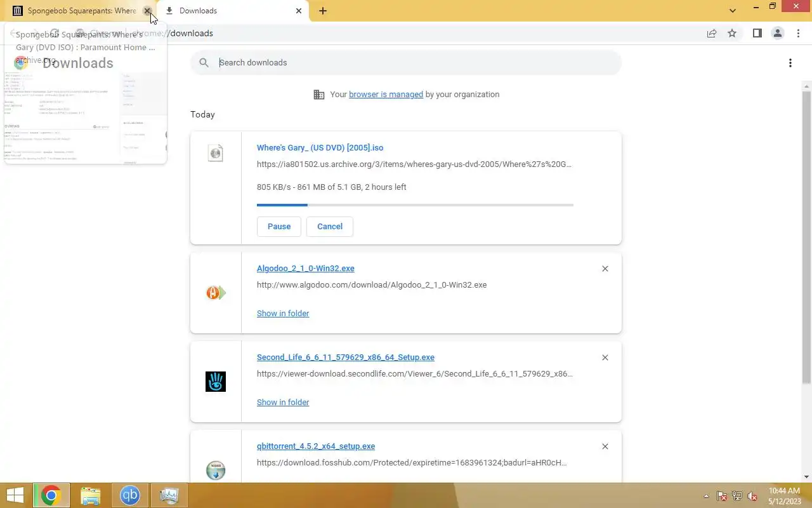Open the Where's Gary_ (US DVD) [2005].iso link
Viewport: 812px width, 508px height.
click(320, 147)
